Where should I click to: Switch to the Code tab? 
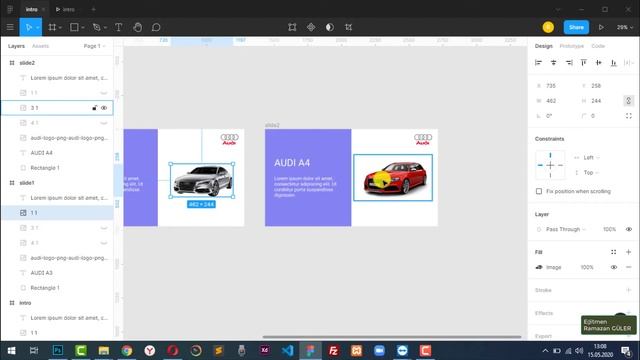click(x=598, y=46)
